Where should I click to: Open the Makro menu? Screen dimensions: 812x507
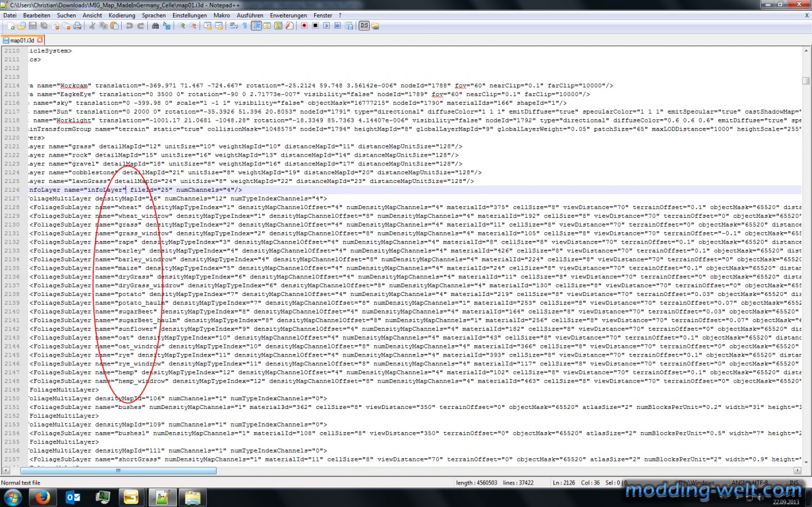pyautogui.click(x=222, y=15)
